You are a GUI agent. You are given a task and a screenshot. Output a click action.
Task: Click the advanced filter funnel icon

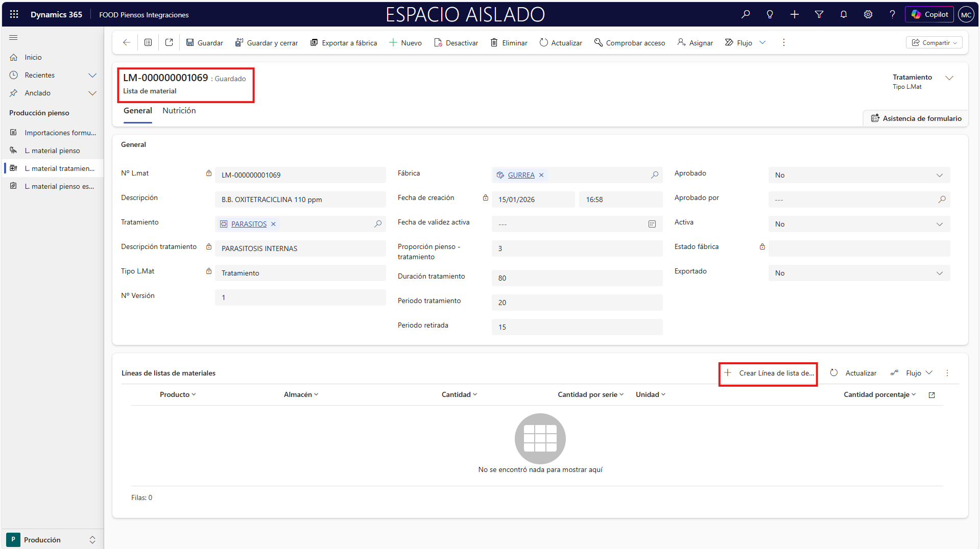pyautogui.click(x=819, y=14)
